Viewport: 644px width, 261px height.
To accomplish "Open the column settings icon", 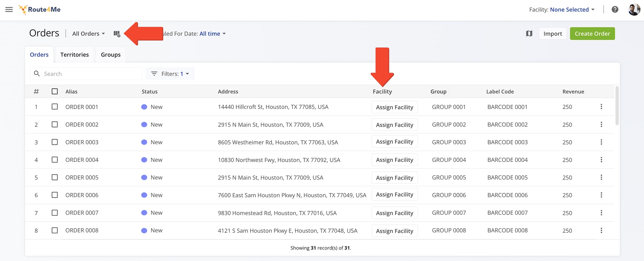I will (117, 34).
